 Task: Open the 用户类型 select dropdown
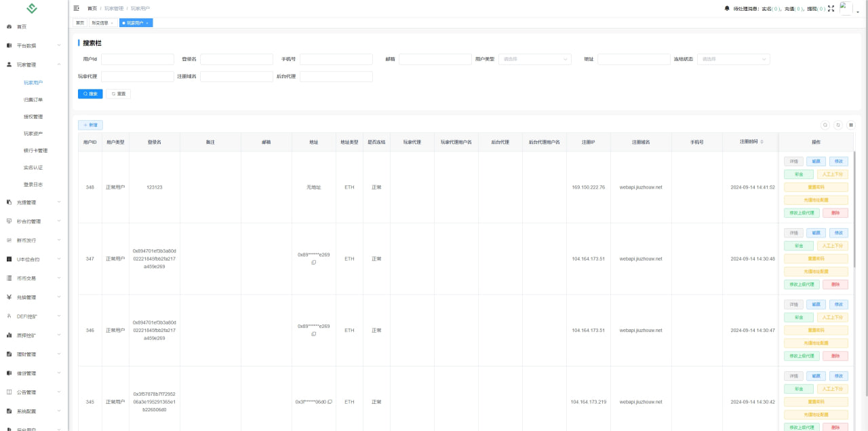(535, 59)
